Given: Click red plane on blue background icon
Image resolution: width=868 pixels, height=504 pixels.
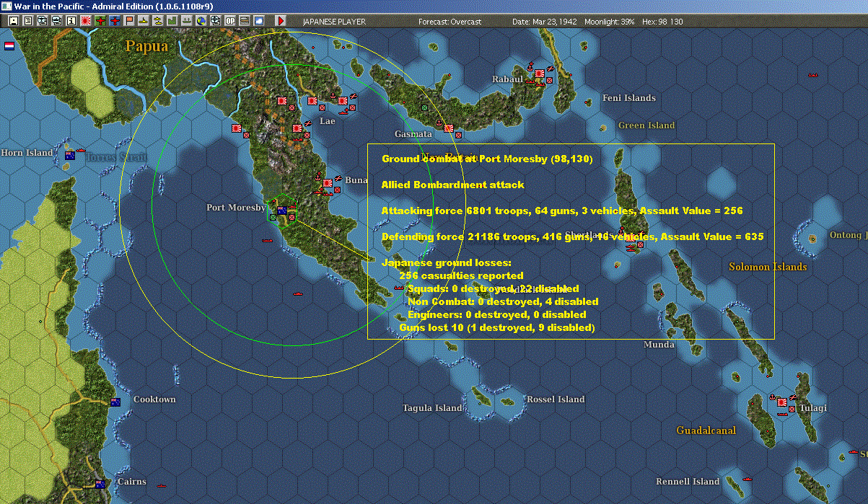Looking at the screenshot, I should [x=114, y=21].
